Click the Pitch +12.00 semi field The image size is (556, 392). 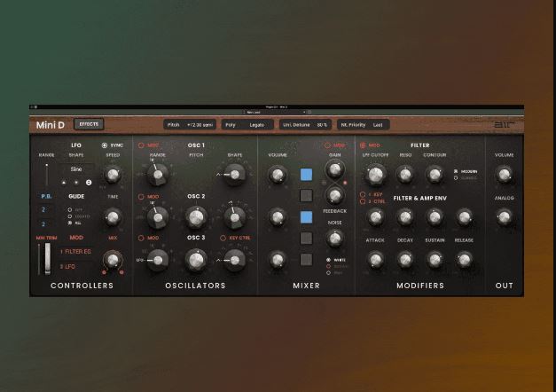coord(190,125)
